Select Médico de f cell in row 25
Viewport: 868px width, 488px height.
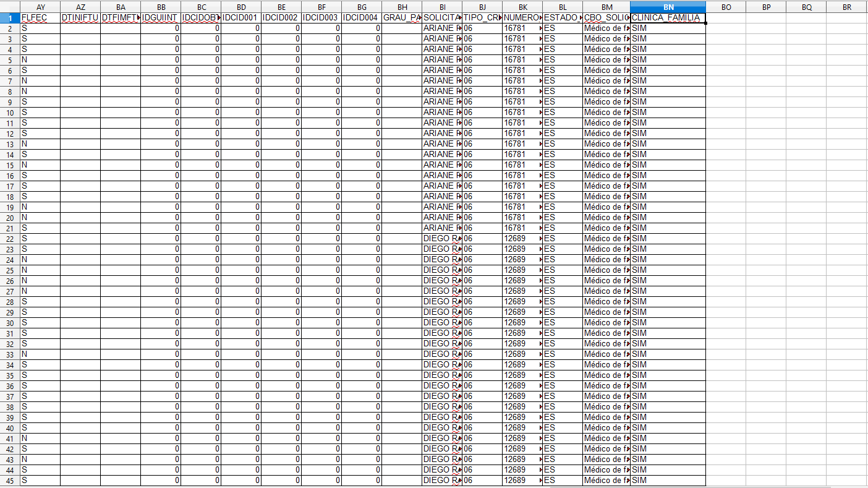click(606, 270)
